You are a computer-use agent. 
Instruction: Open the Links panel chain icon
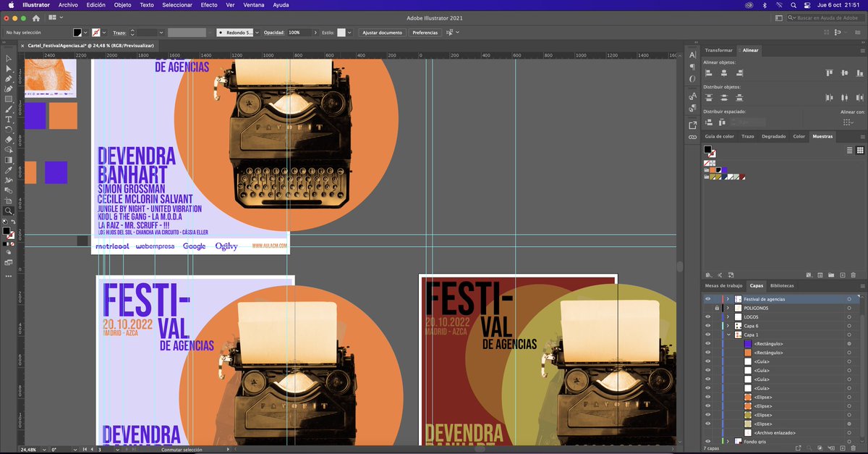(692, 136)
